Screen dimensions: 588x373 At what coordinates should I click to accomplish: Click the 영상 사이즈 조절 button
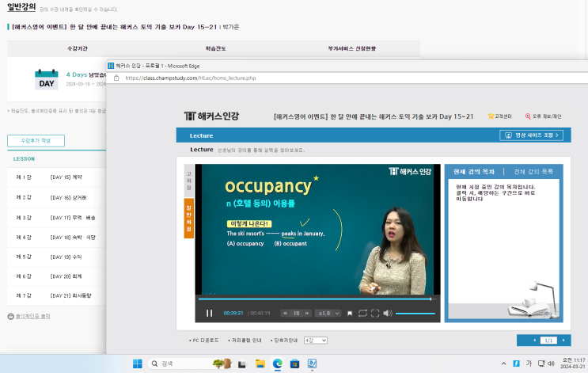(x=531, y=135)
